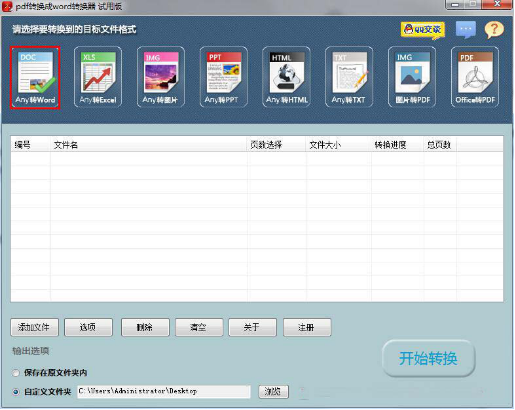This screenshot has height=410, width=515.
Task: Choose the 图片转PDF conversion icon
Action: point(412,77)
